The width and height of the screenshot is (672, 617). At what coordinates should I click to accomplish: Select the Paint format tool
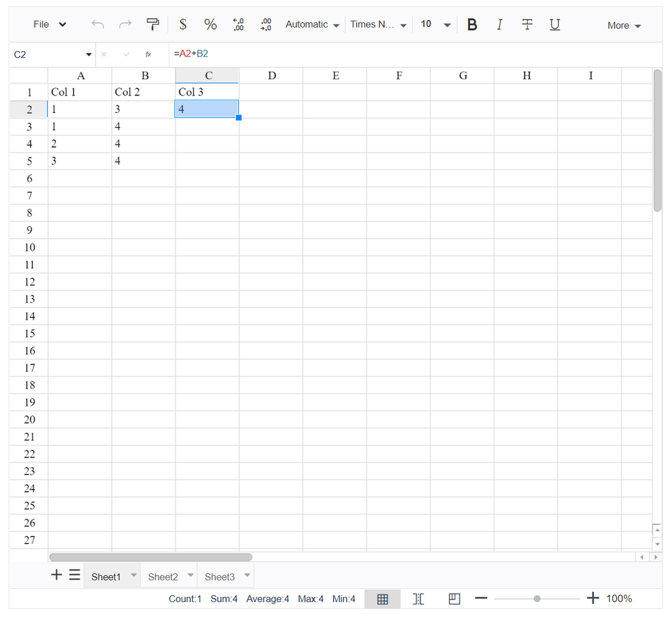[x=153, y=24]
